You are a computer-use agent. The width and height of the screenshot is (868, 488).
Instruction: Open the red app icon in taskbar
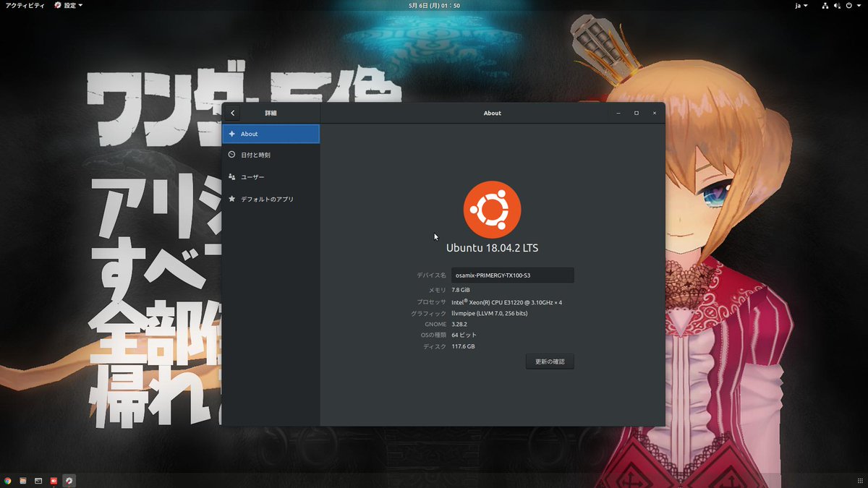point(54,481)
